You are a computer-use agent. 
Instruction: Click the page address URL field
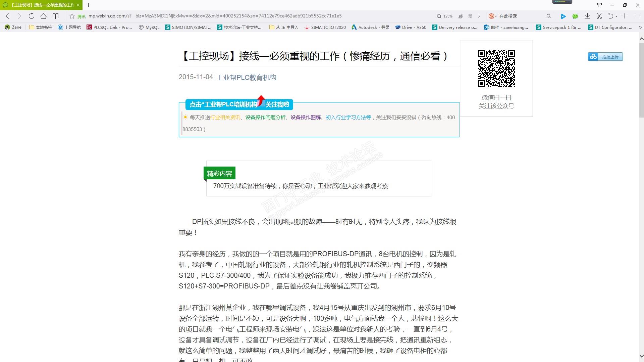click(x=215, y=16)
